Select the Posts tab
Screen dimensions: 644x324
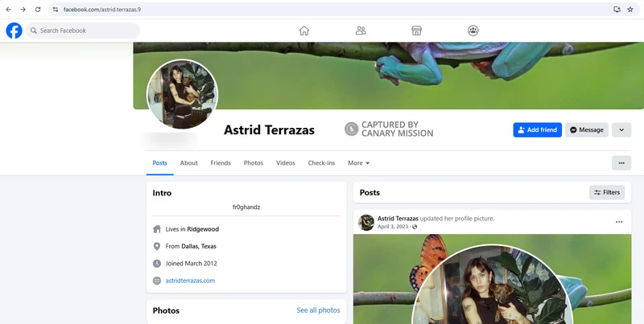point(159,163)
